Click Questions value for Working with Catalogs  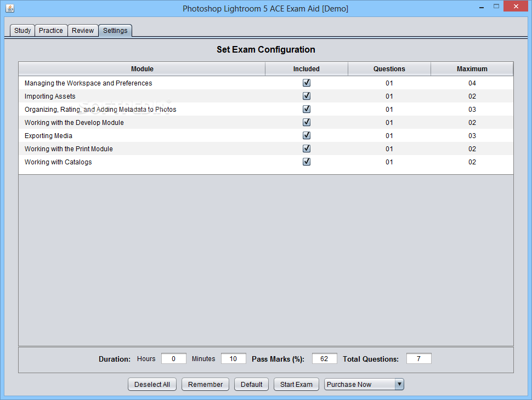click(389, 162)
